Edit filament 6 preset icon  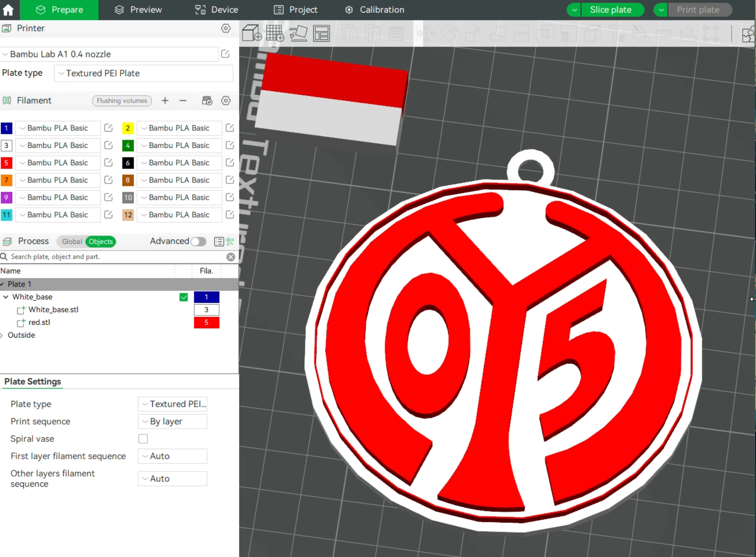(230, 163)
